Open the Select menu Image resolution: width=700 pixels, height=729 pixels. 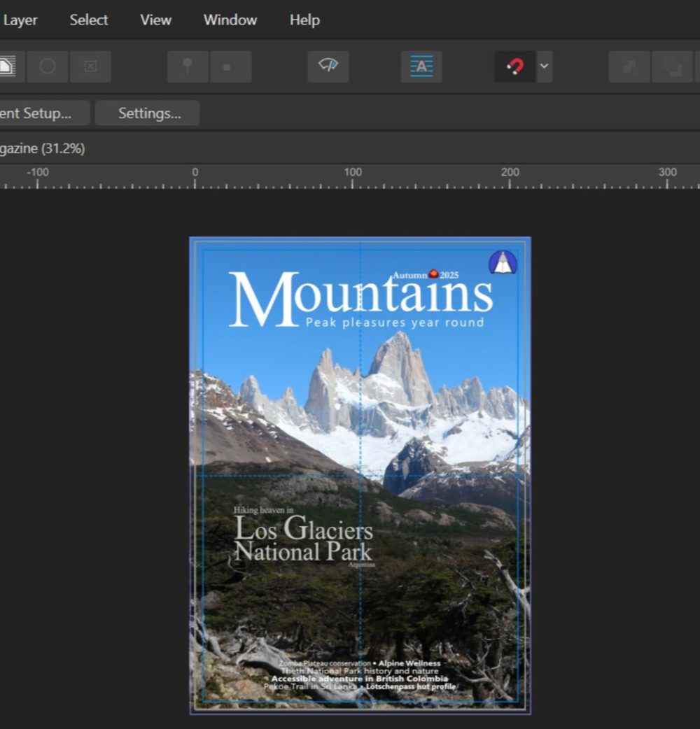point(89,20)
